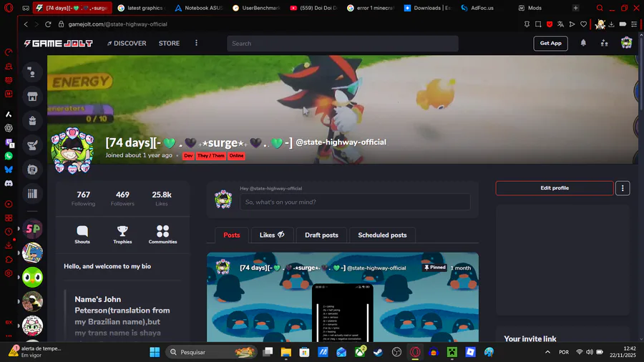644x362 pixels.
Task: Open the notifications bell
Action: [583, 43]
